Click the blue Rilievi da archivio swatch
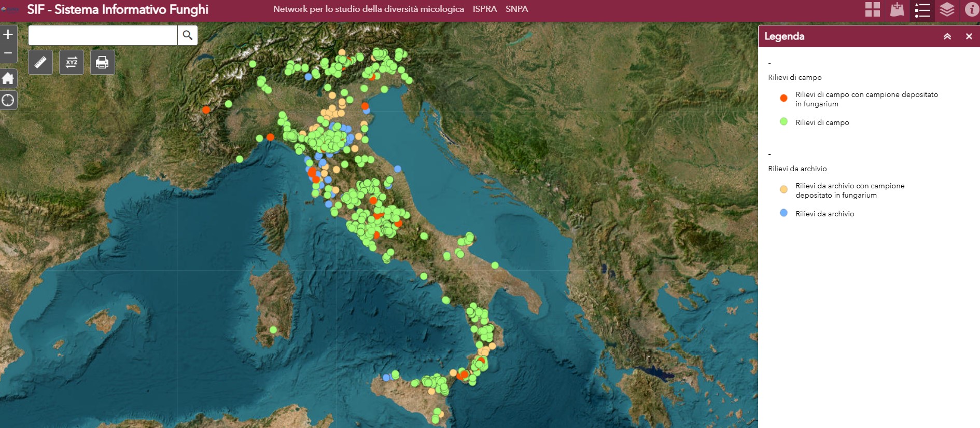This screenshot has width=980, height=428. 783,213
